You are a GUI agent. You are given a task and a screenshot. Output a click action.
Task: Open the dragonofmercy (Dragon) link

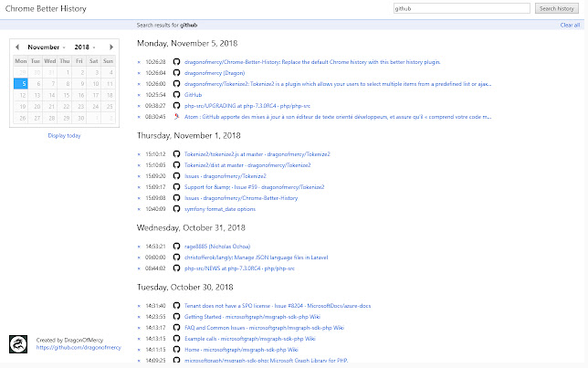point(215,73)
